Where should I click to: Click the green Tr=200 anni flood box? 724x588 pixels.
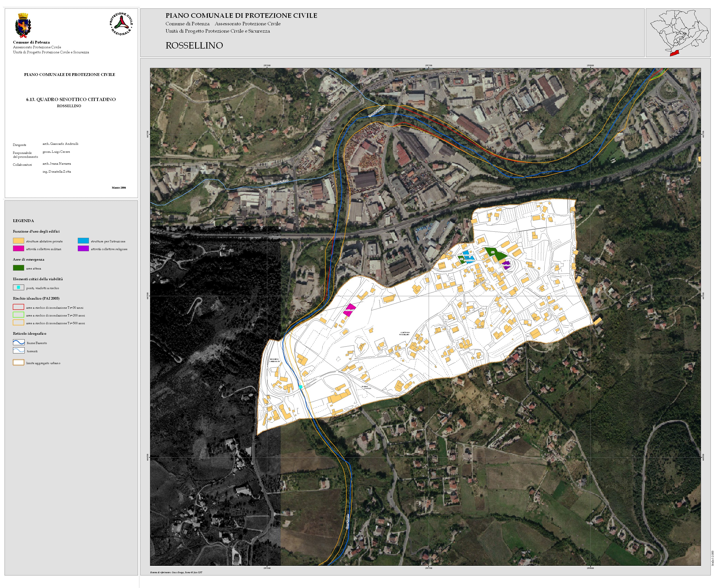[19, 315]
